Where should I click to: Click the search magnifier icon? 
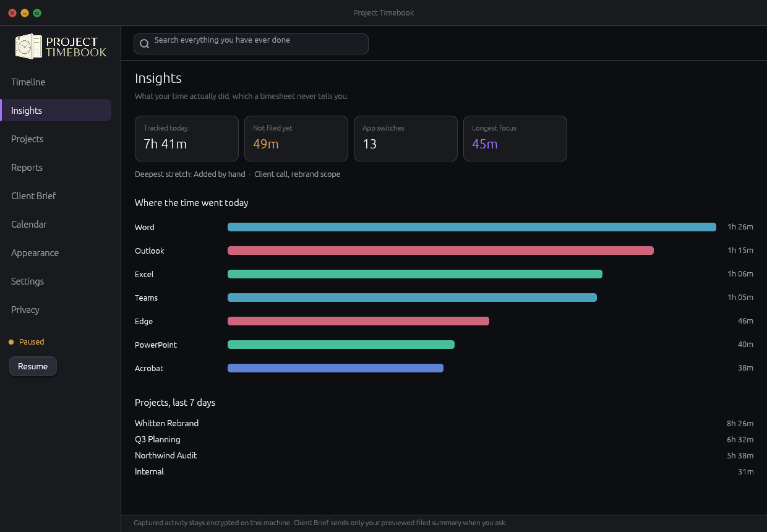pos(144,44)
